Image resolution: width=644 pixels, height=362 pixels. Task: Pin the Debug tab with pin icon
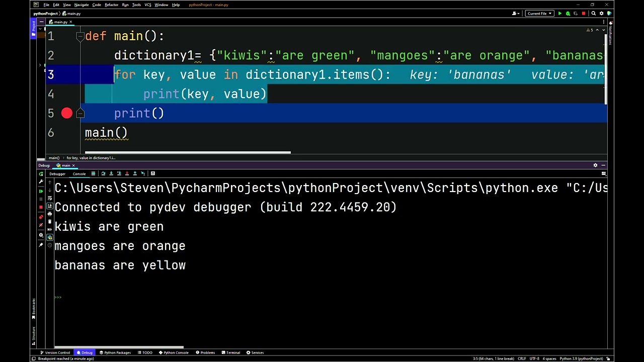(41, 245)
